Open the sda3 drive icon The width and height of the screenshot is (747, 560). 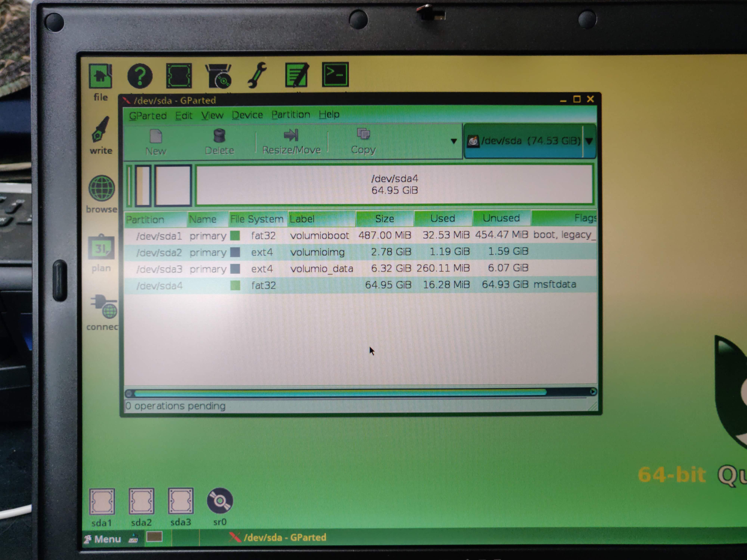click(x=181, y=501)
